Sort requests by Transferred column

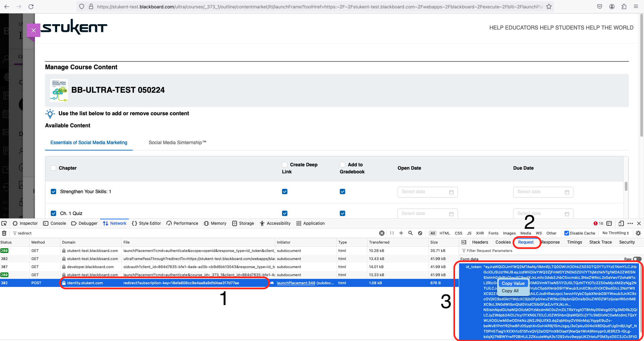pos(397,242)
